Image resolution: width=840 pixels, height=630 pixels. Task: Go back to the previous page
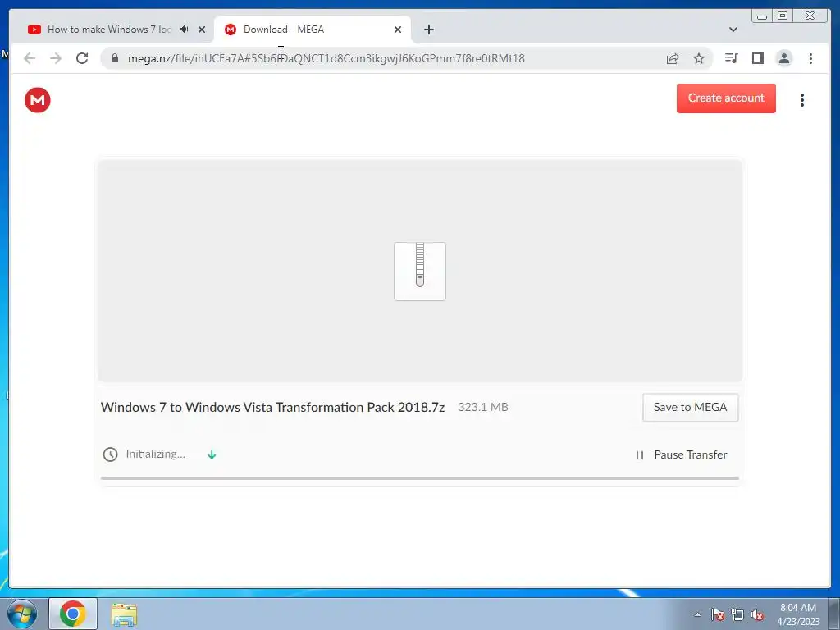30,58
